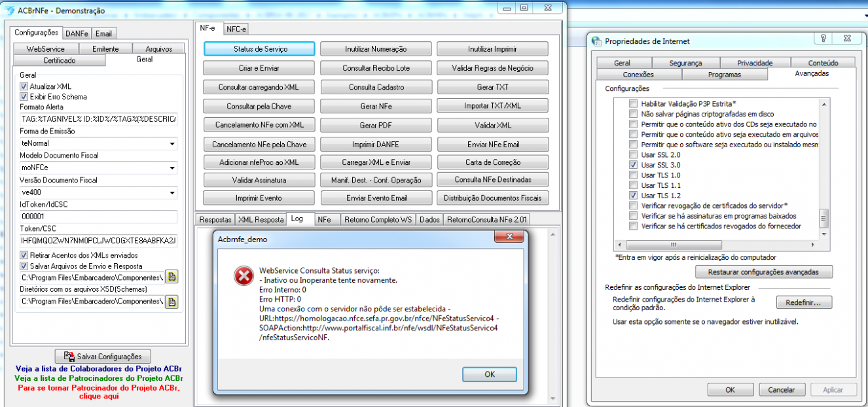Open Forma de Emissão dropdown
Viewport: 868px width, 407px height.
coord(172,143)
